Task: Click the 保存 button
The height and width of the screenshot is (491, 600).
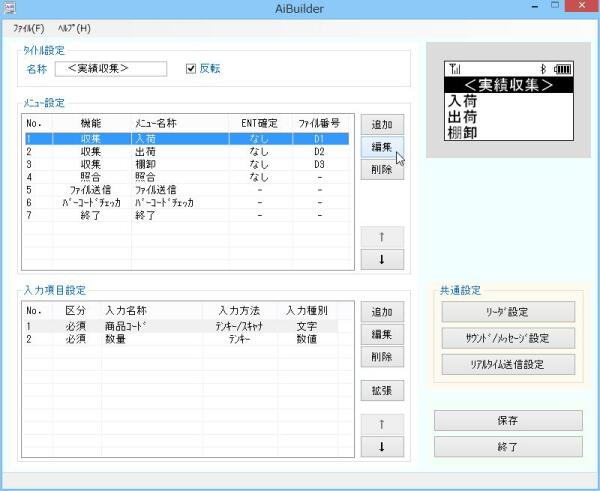Action: coord(508,421)
